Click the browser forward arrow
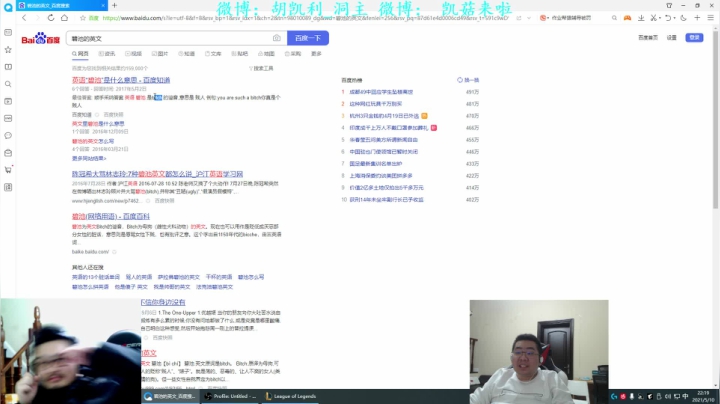 click(x=38, y=18)
